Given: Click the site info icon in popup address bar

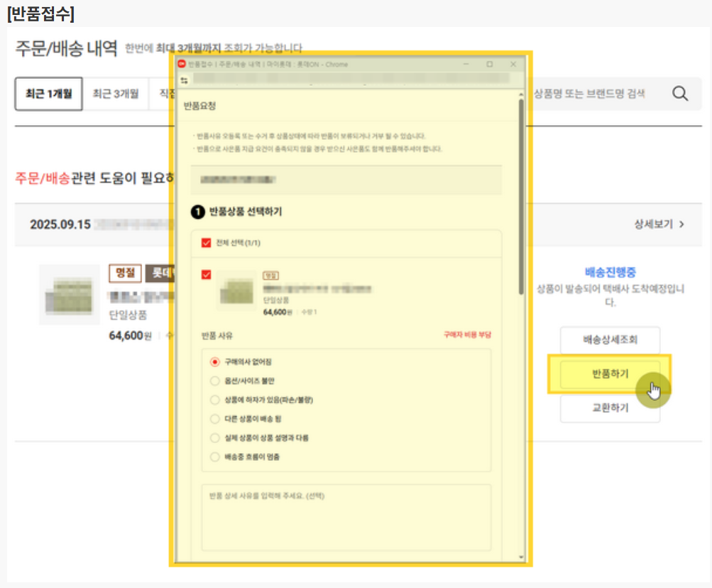Looking at the screenshot, I should point(184,80).
